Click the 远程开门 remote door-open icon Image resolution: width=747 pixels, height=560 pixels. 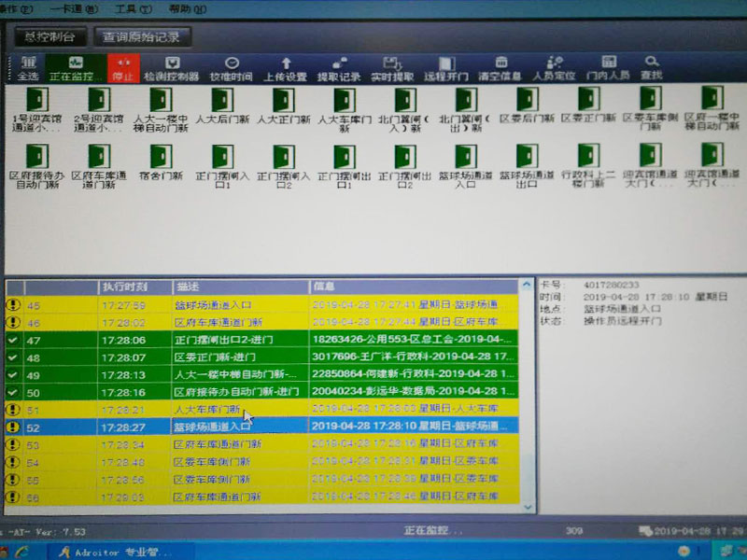[x=446, y=70]
